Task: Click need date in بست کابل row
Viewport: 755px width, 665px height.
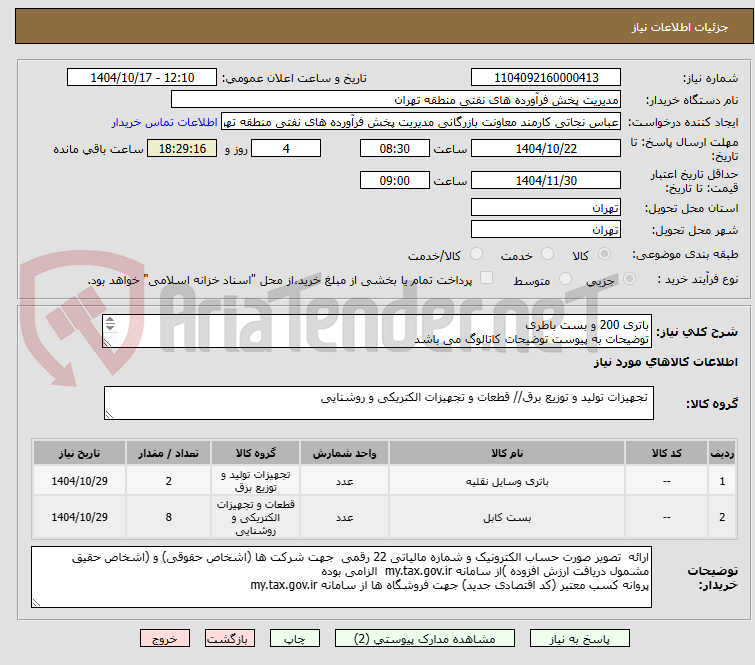Action: click(79, 517)
